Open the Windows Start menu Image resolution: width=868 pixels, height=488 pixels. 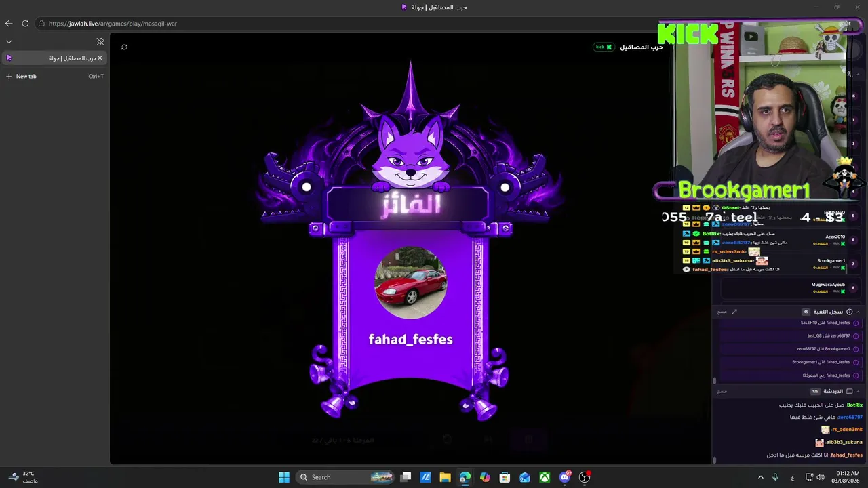pyautogui.click(x=284, y=477)
